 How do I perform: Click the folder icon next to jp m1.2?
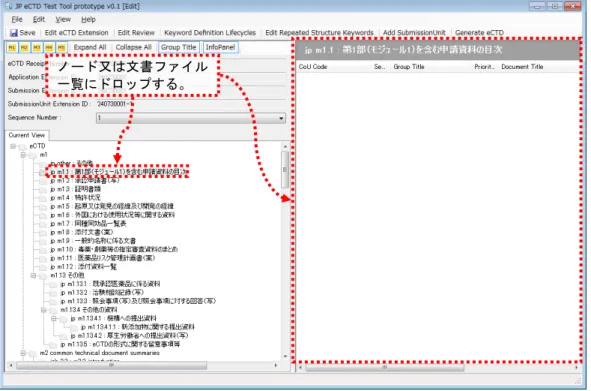(43, 181)
